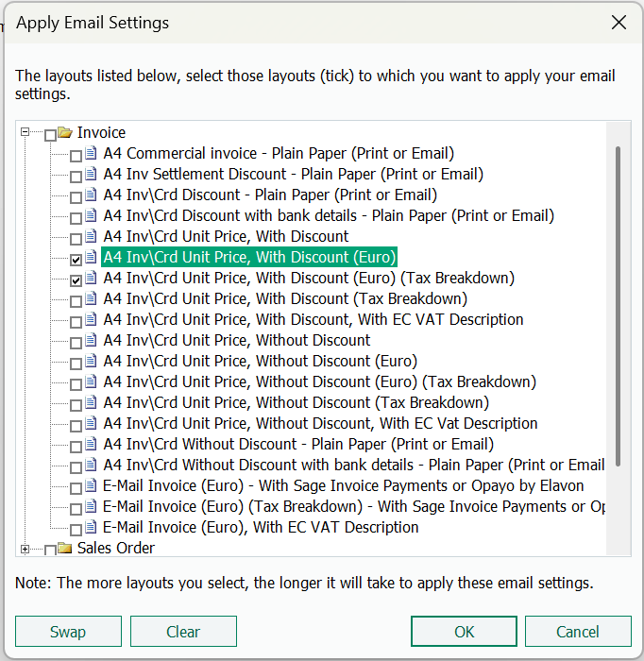Tick checkbox for Unit Price, Without Discount
This screenshot has height=661, width=644.
click(76, 343)
